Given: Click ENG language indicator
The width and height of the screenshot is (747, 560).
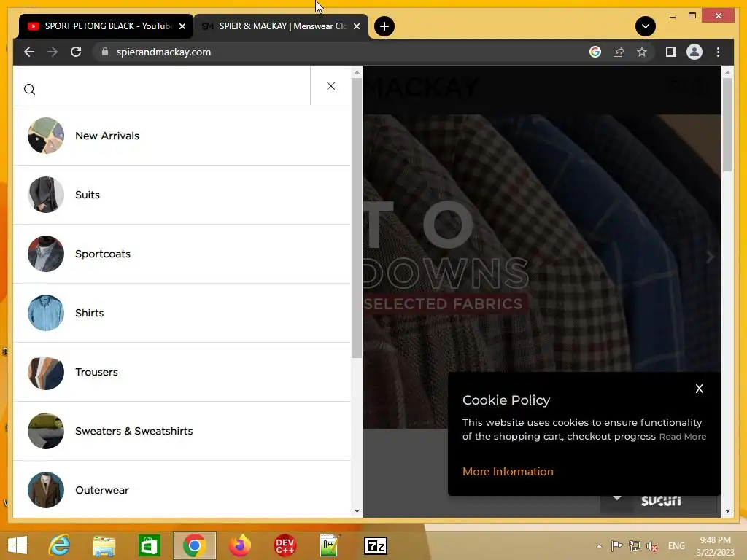Looking at the screenshot, I should coord(676,546).
